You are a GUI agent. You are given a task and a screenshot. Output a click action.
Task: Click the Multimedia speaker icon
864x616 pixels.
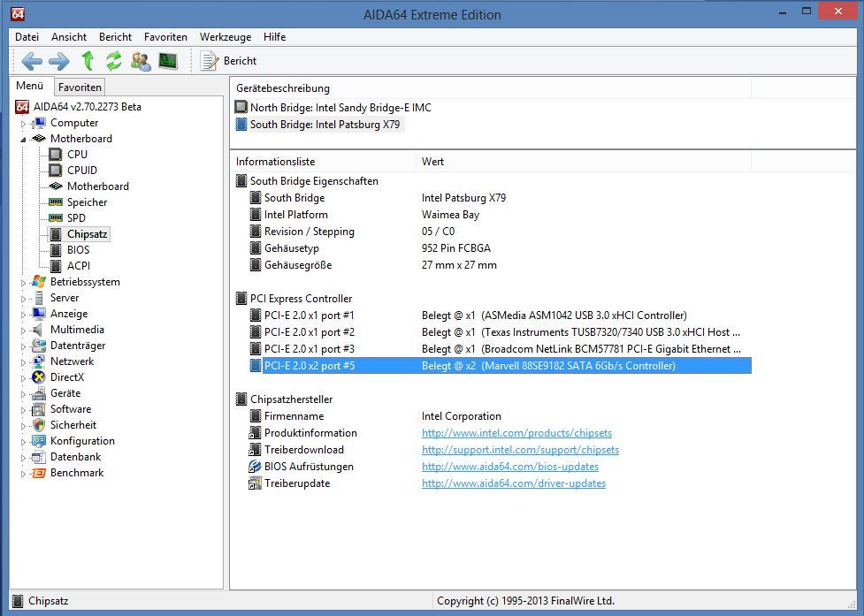[37, 330]
